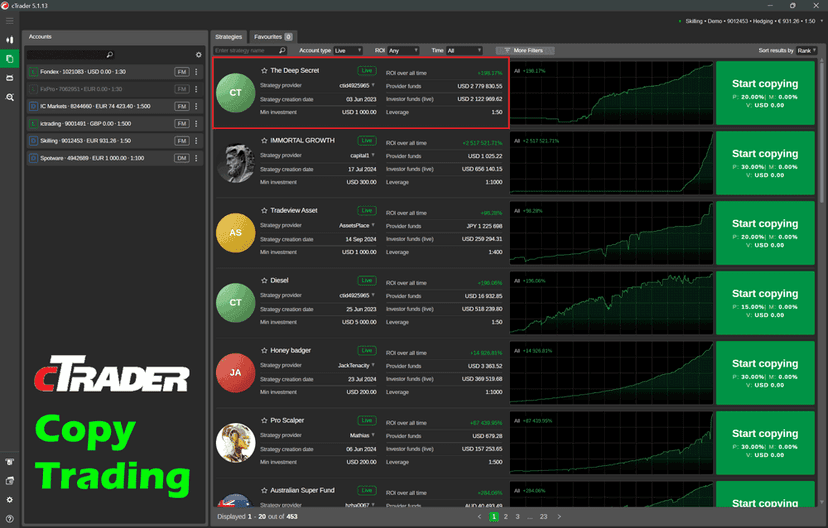Click the accounts search magnifier icon
828x528 pixels.
[109, 54]
